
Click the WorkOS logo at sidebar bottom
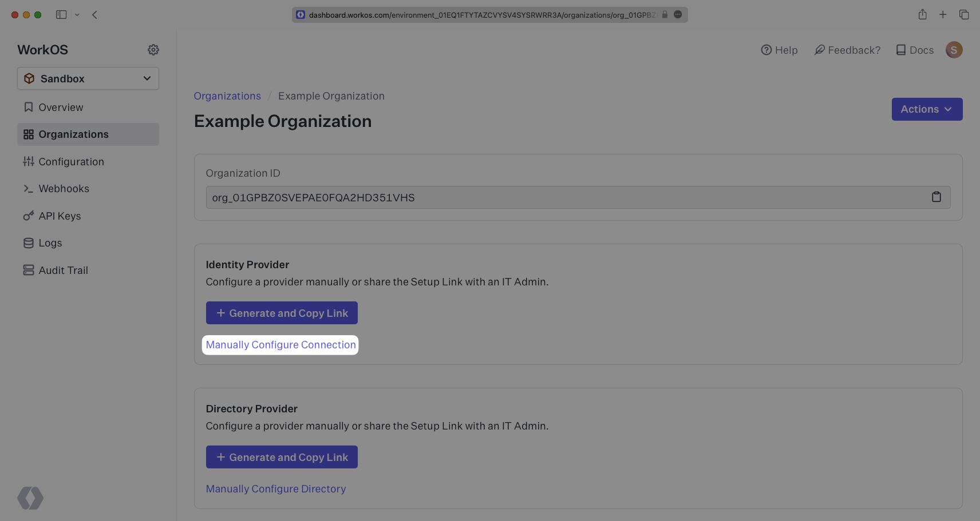coord(30,498)
